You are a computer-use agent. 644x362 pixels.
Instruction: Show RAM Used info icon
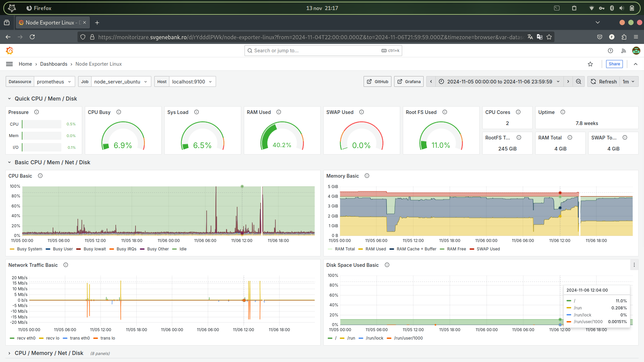(279, 112)
